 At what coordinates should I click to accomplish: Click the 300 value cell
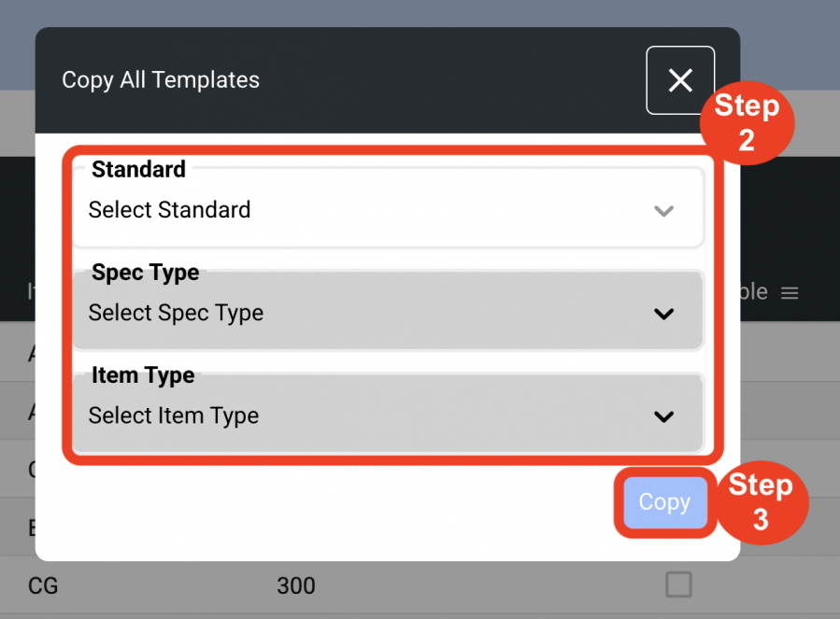coord(295,585)
